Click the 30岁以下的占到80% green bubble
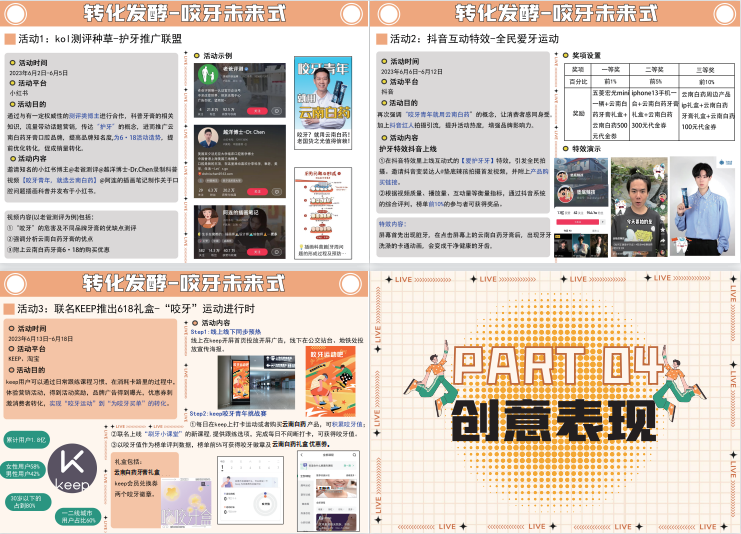741x534 pixels. (29, 501)
